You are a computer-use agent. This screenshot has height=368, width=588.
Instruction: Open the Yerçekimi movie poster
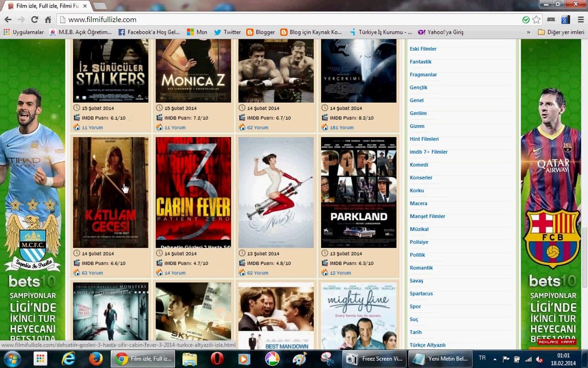[x=358, y=71]
